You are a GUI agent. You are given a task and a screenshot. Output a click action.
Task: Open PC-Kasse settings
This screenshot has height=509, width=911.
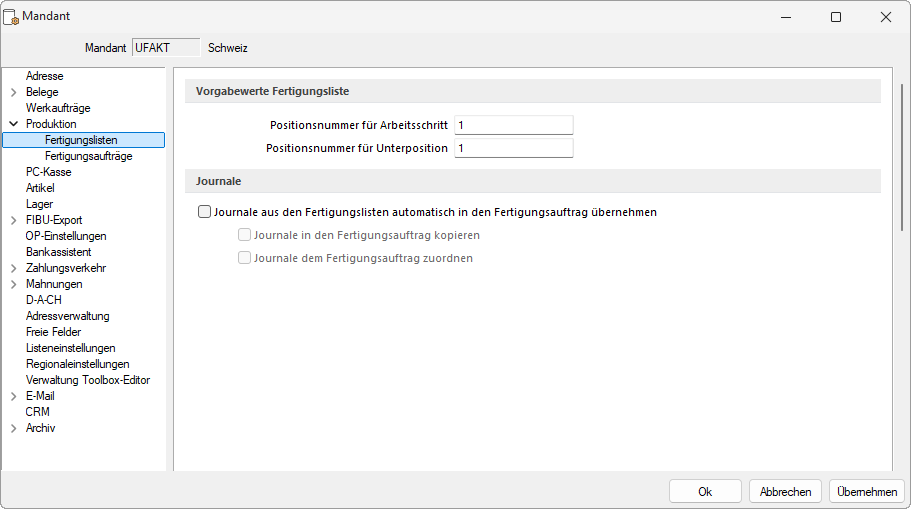48,172
